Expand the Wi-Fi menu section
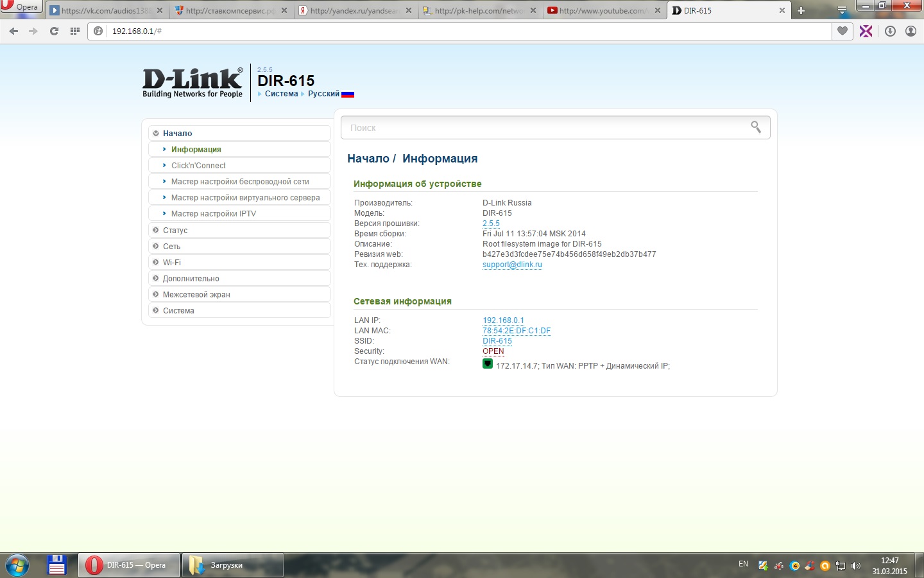Viewport: 924px width, 578px height. pos(239,262)
